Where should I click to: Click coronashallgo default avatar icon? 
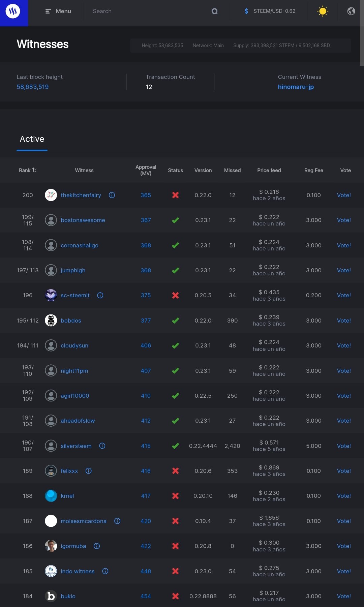point(51,245)
